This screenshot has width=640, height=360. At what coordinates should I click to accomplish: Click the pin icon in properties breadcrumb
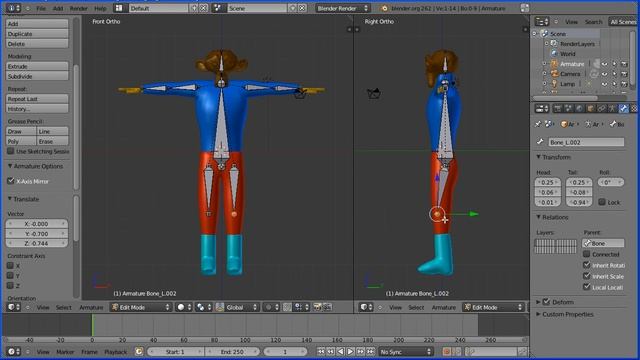tap(538, 124)
